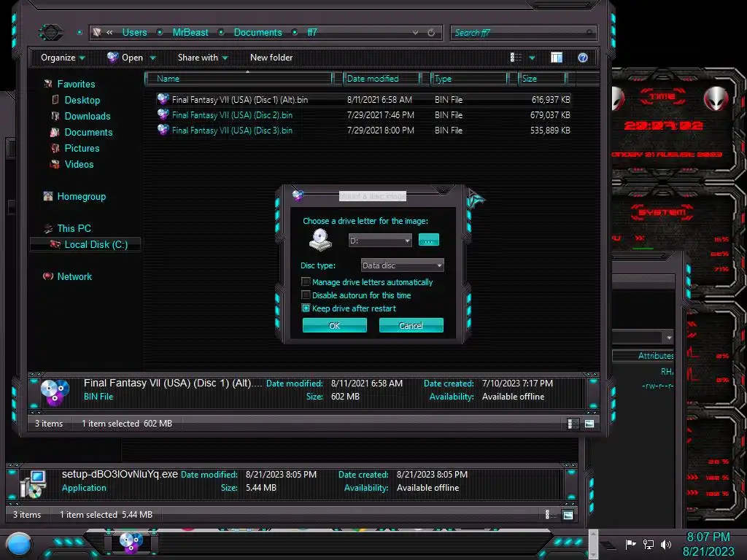
Task: Toggle the preview pane icon in toolbar
Action: (x=557, y=58)
